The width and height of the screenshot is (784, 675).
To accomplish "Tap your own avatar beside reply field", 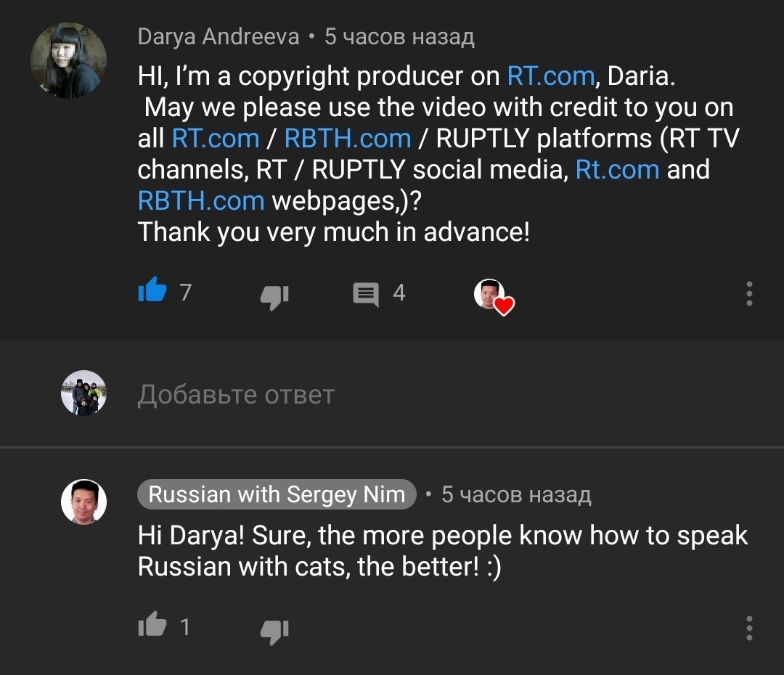I will tap(83, 393).
